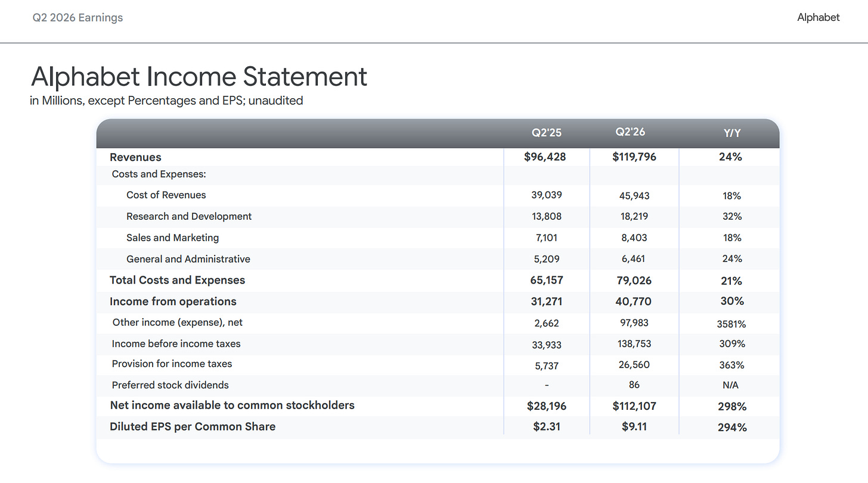Screen dimensions: 868x483
Task: Click the "Research and Development" row label
Action: [x=189, y=216]
